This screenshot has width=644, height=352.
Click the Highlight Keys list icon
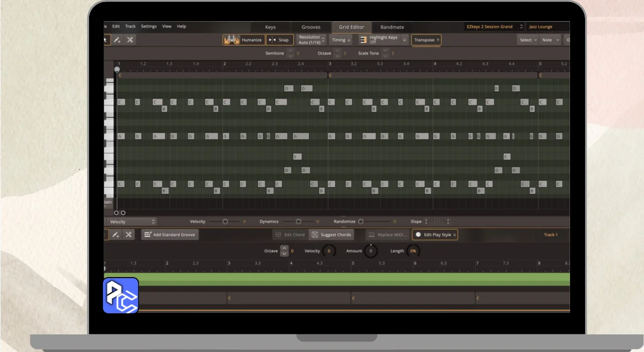click(363, 40)
